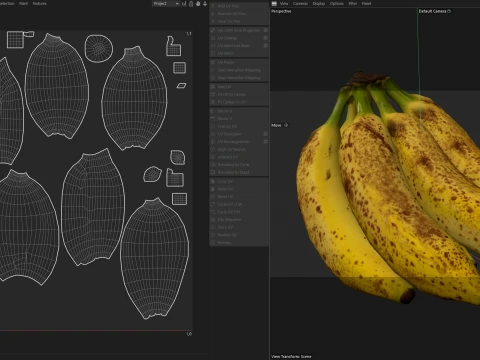Select the top-left square grid UV island
This screenshot has height=360, width=480.
click(15, 40)
